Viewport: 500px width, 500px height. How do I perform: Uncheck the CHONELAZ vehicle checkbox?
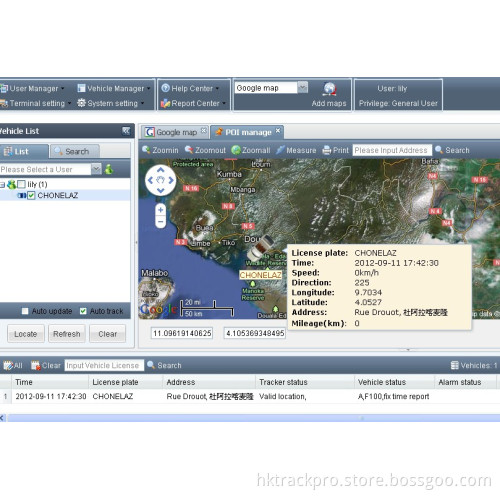click(31, 195)
